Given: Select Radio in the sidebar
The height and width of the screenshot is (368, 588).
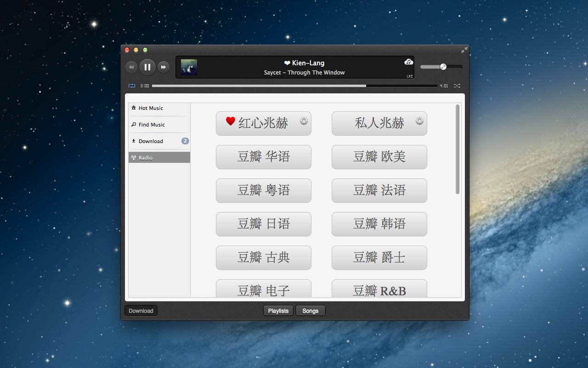Looking at the screenshot, I should (x=159, y=157).
